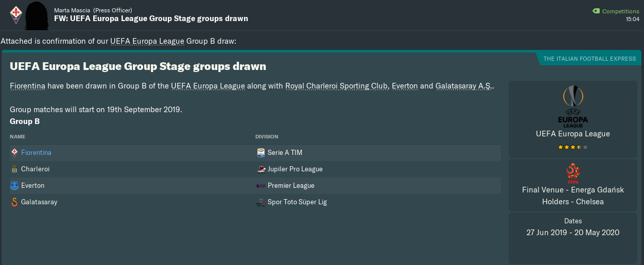
Task: Click the Everton club badge
Action: [x=14, y=186]
